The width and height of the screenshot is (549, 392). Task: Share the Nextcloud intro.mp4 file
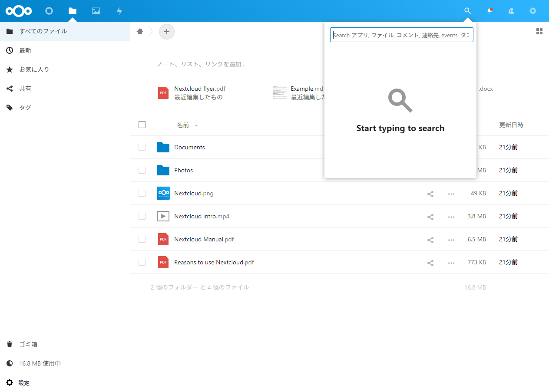click(x=430, y=217)
